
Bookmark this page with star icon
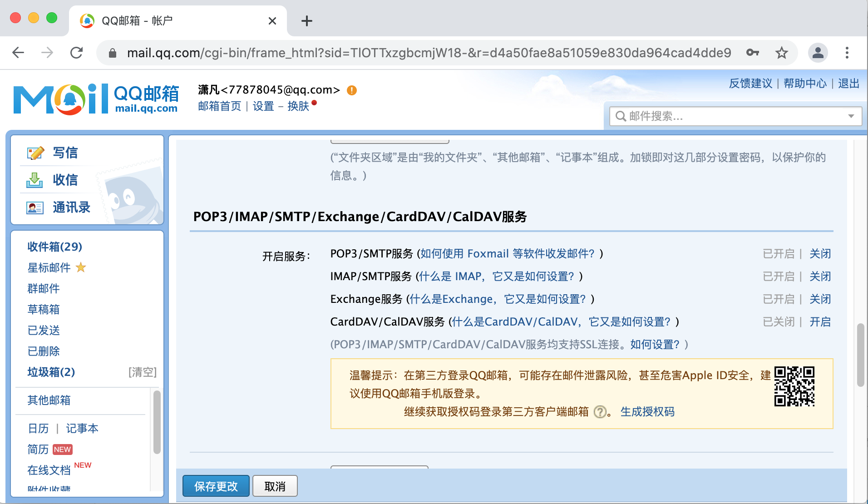(781, 53)
